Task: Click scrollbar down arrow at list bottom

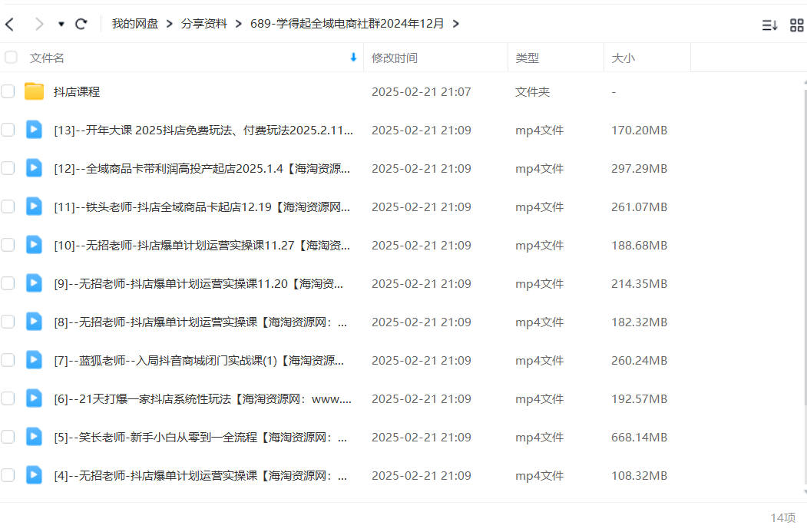Action: tap(805, 492)
